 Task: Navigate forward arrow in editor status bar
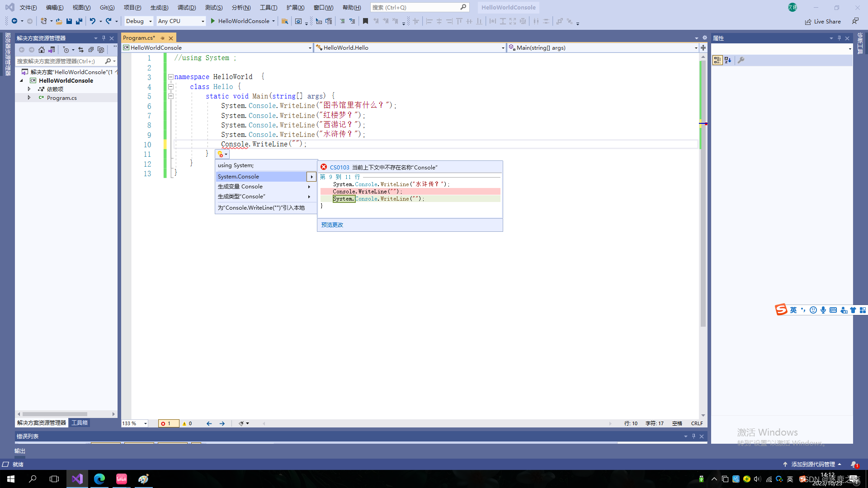[x=222, y=423]
